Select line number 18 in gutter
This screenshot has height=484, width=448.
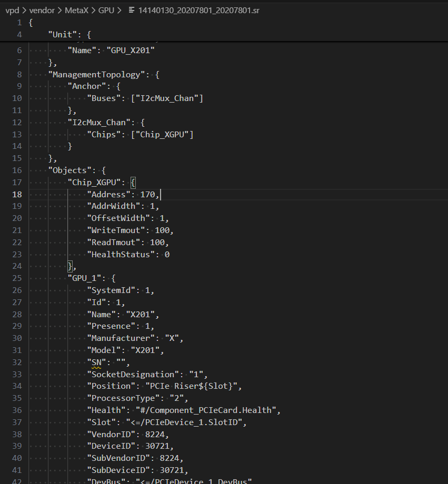17,195
